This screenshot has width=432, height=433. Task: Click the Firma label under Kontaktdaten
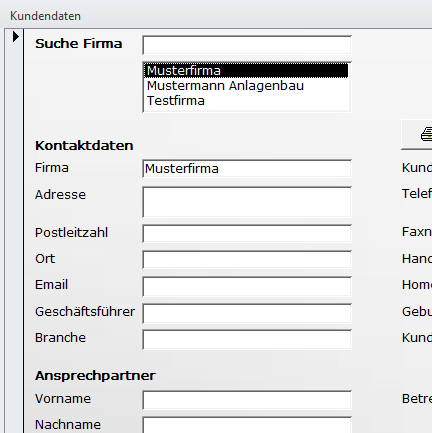click(52, 168)
